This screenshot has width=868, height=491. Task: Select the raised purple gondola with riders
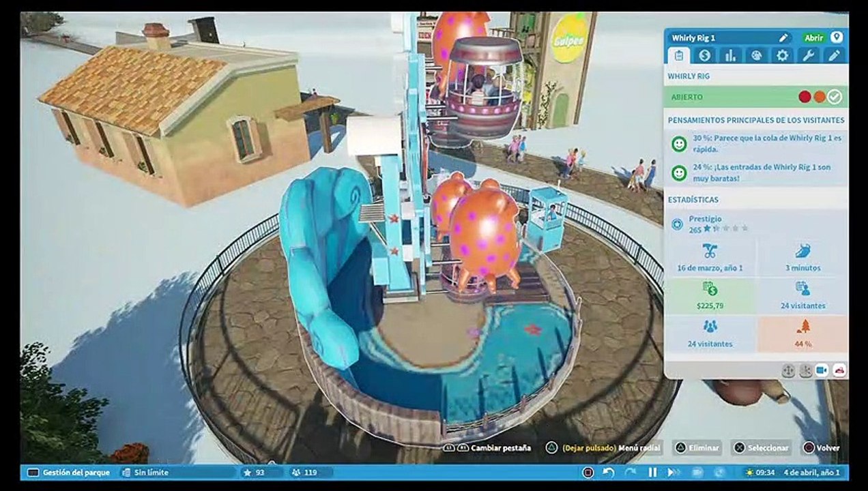point(484,87)
